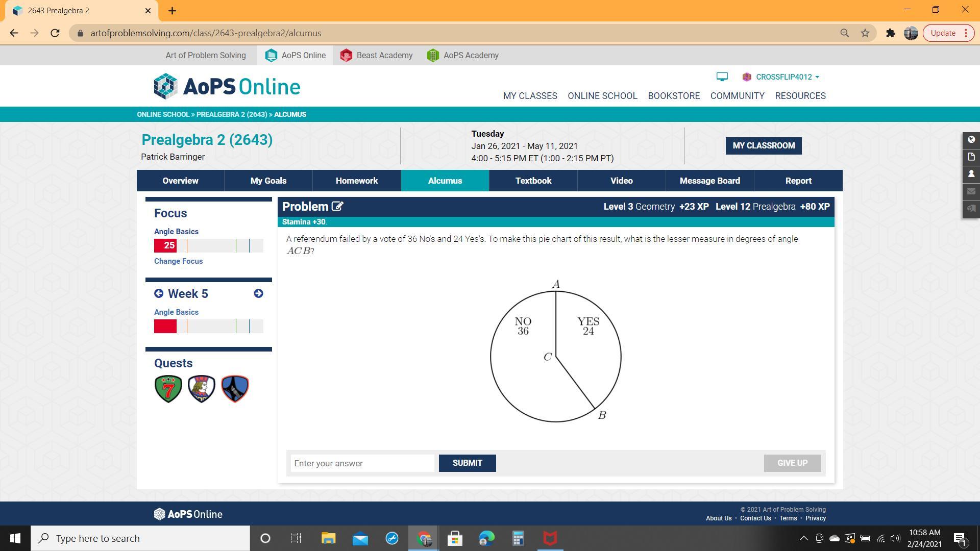Bookmark page with the star icon
This screenshot has height=551, width=980.
(x=865, y=33)
